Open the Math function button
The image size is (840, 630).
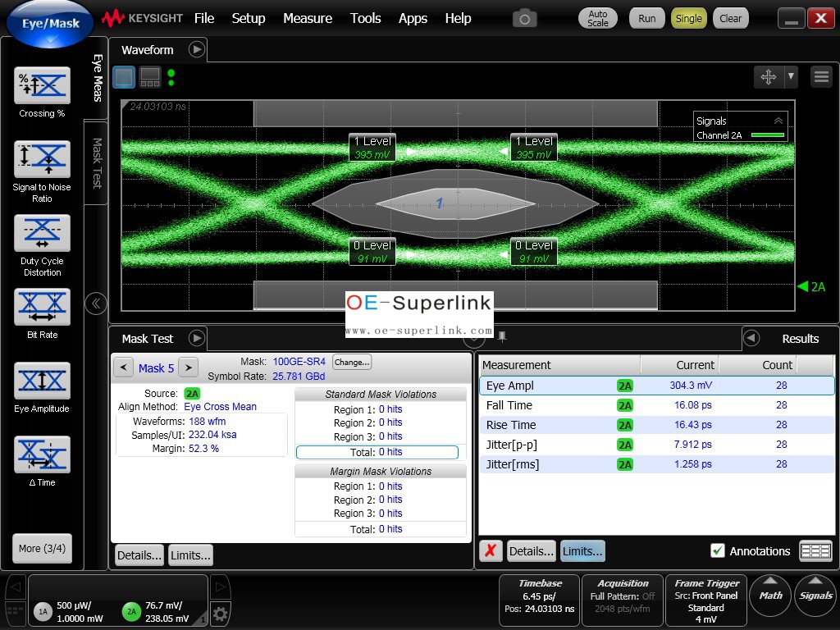[770, 596]
